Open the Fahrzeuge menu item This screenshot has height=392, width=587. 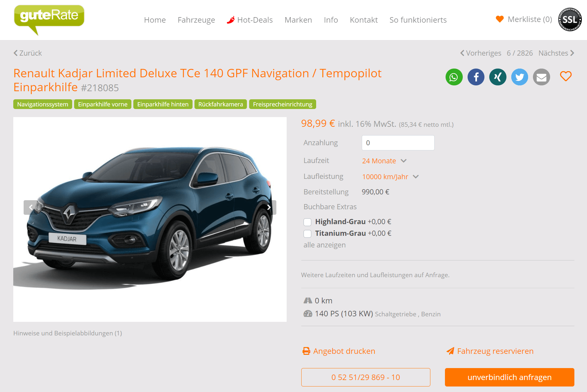click(x=196, y=20)
